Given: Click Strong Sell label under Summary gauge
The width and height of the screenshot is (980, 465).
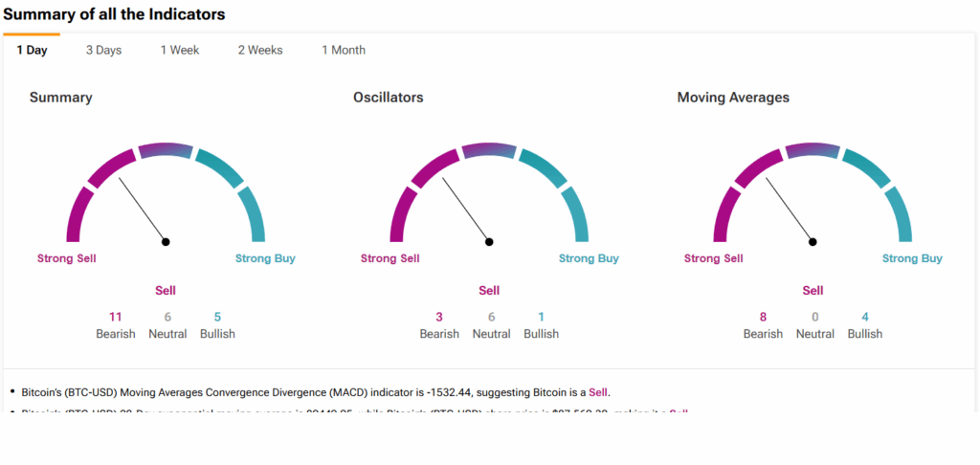Looking at the screenshot, I should tap(67, 258).
